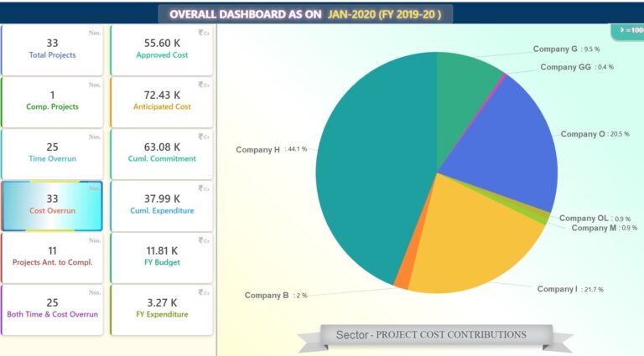Select the Cuml. Commitment tile

pos(162,154)
